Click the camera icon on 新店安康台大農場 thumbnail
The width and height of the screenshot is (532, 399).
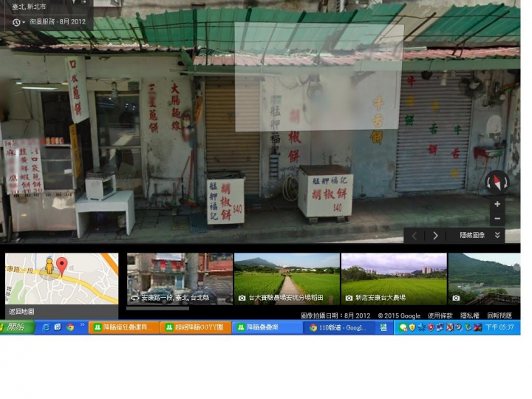349,298
